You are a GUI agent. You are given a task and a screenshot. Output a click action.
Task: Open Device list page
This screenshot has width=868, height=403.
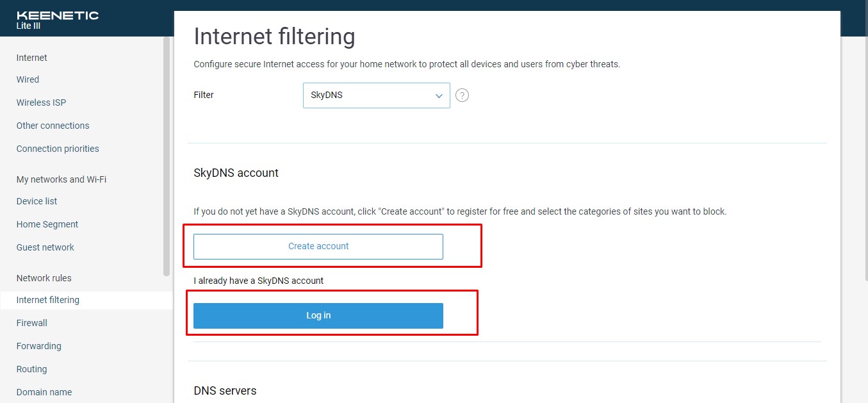(x=37, y=201)
